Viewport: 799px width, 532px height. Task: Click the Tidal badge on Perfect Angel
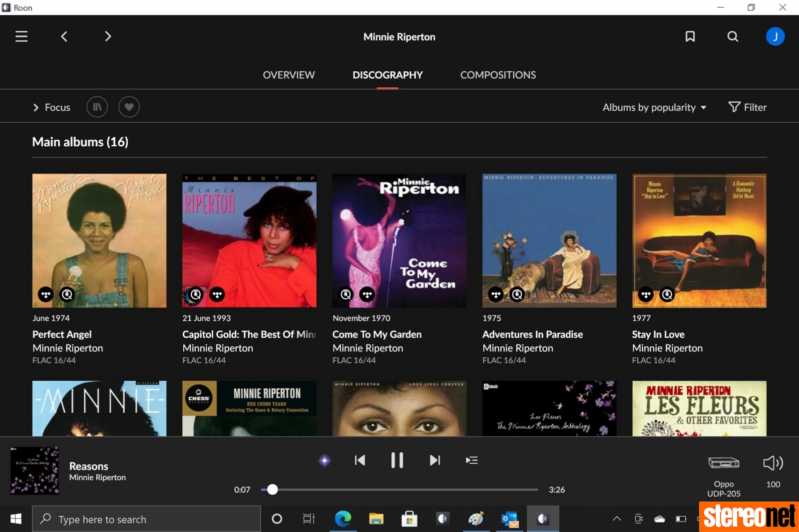click(46, 294)
